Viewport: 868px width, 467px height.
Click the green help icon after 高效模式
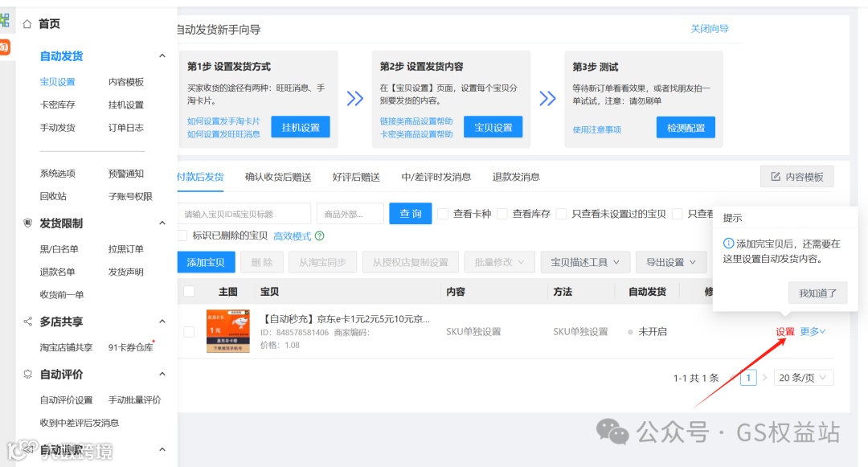tap(319, 236)
